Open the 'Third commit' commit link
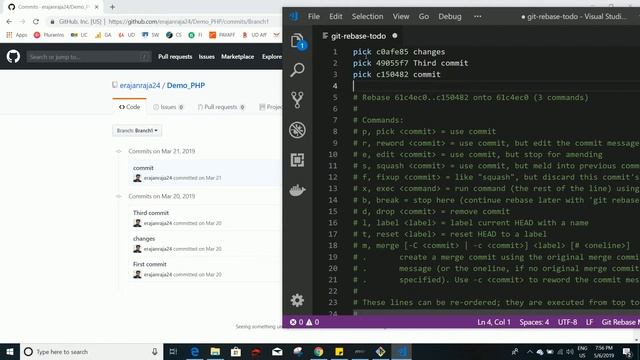Image resolution: width=640 pixels, height=360 pixels. 151,213
